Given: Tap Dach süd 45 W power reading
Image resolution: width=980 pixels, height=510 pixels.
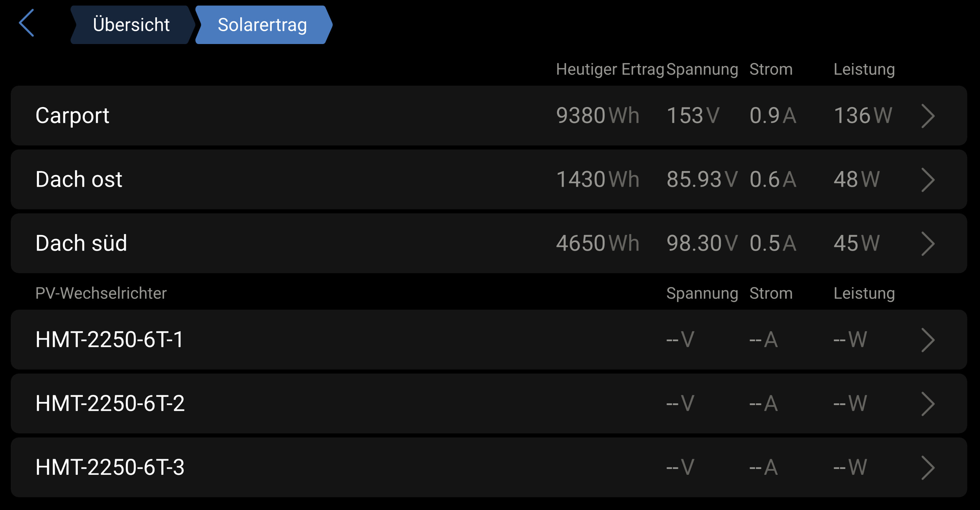Looking at the screenshot, I should [x=856, y=243].
